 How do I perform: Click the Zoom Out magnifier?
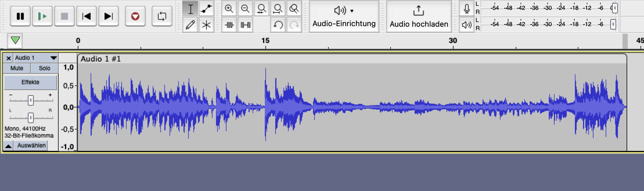[x=245, y=9]
